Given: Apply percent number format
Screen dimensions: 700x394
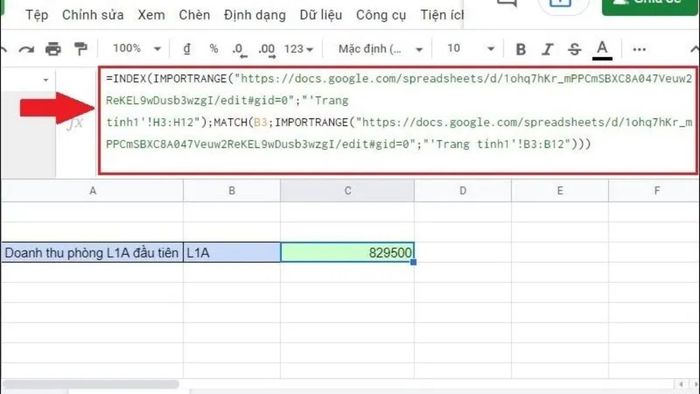Looking at the screenshot, I should point(214,49).
